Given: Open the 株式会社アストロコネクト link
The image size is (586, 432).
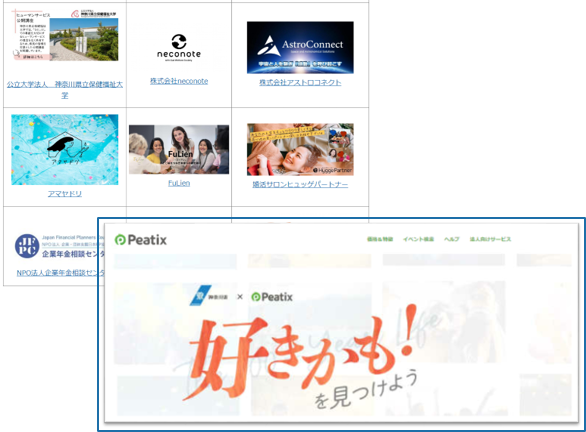Looking at the screenshot, I should [x=300, y=82].
